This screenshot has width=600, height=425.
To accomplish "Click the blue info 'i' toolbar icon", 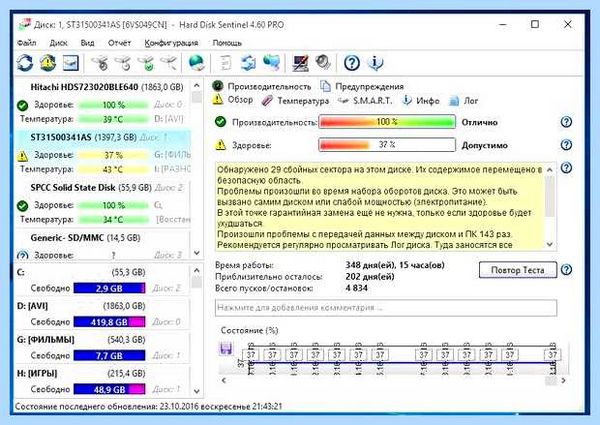I will coord(375,63).
